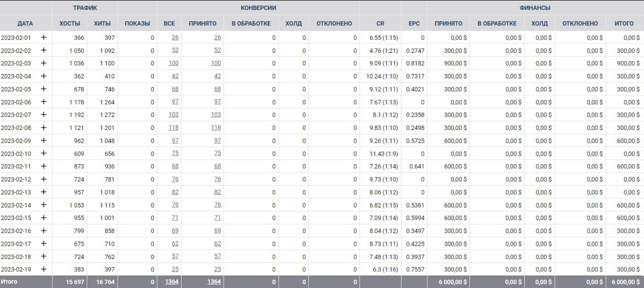The image size is (644, 288).
Task: Sort by CR column header
Action: (x=380, y=23)
